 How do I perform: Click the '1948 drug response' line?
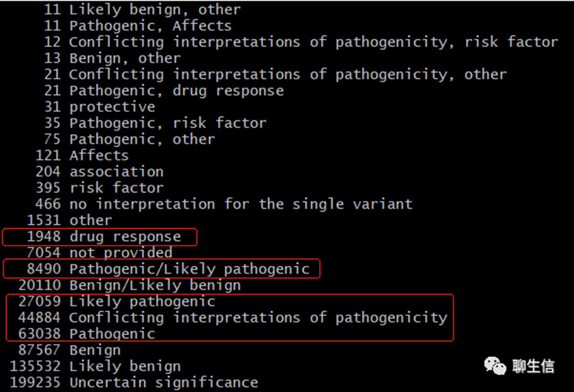tap(104, 237)
